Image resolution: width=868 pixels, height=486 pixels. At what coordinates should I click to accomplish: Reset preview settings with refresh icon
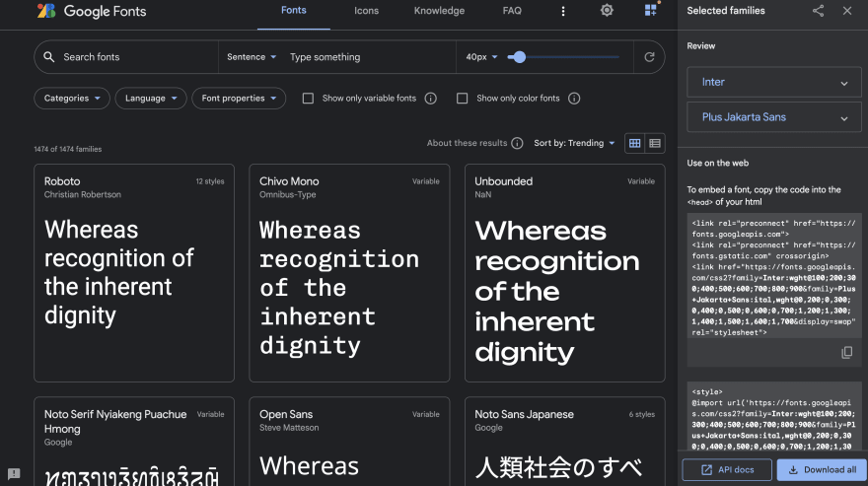pos(649,57)
